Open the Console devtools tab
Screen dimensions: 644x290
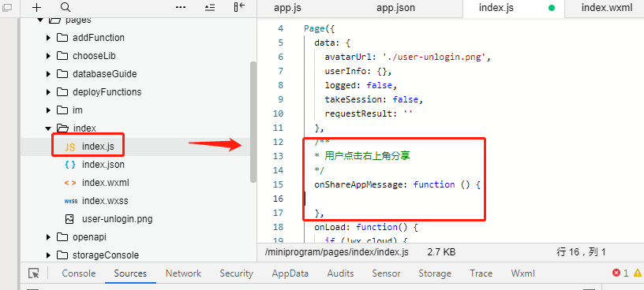pyautogui.click(x=78, y=273)
